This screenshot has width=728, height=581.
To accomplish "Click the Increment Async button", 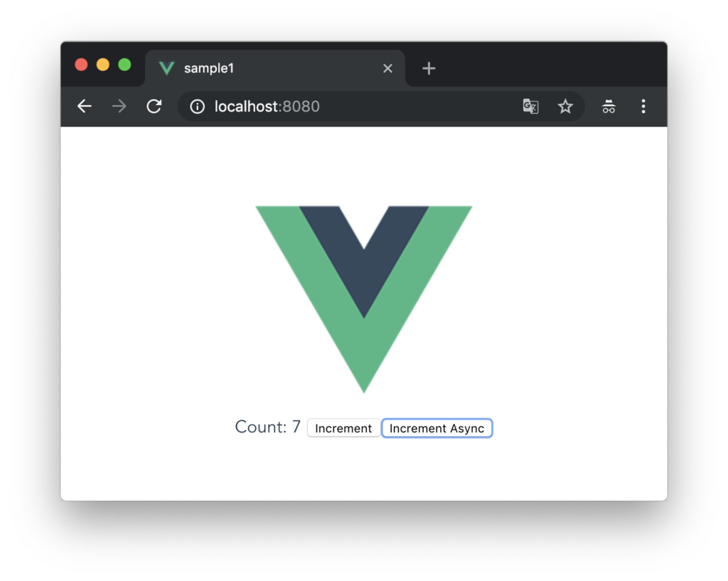I will click(437, 428).
